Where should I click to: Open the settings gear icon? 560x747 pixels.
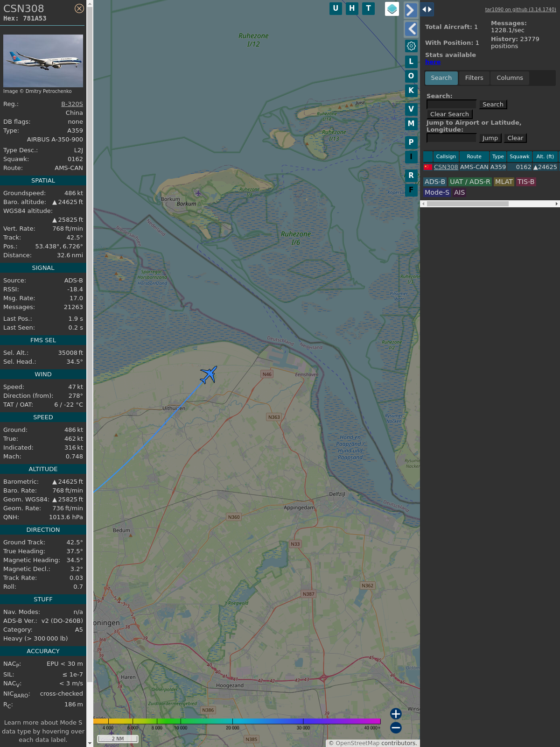(x=411, y=46)
